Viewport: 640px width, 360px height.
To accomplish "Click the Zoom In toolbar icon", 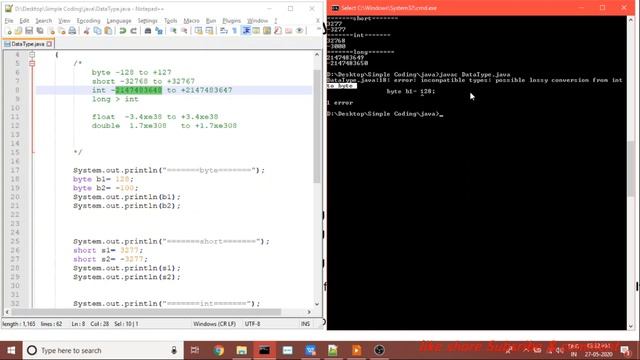I will pos(173,31).
